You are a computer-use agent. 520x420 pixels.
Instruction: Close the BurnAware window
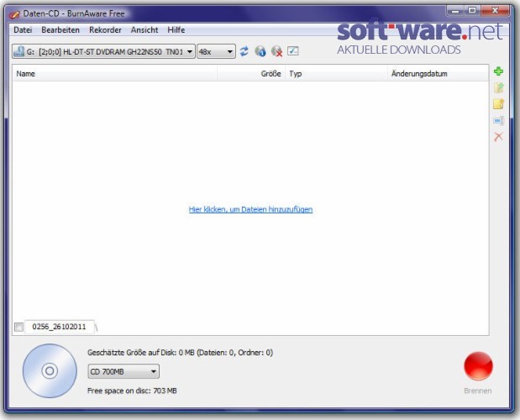pyautogui.click(x=495, y=11)
